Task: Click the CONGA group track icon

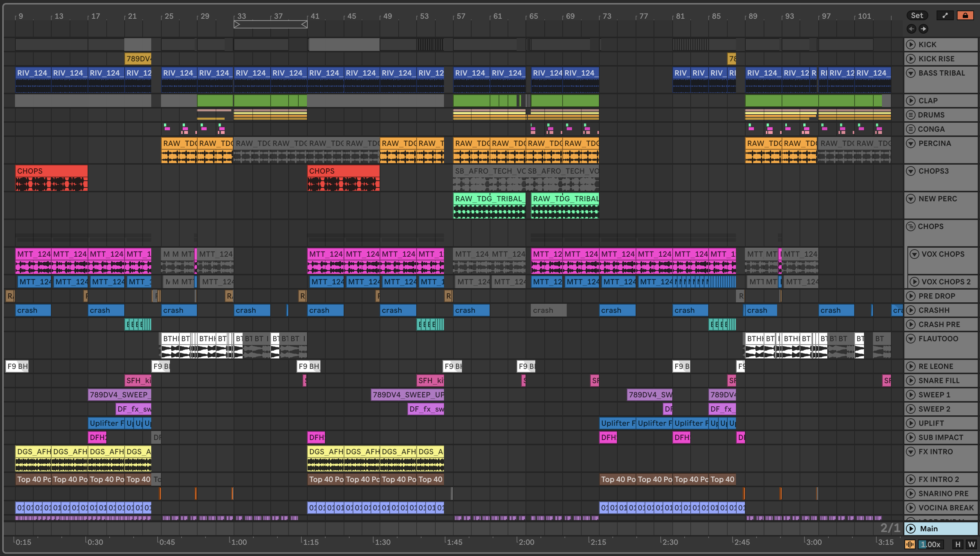Action: (911, 129)
